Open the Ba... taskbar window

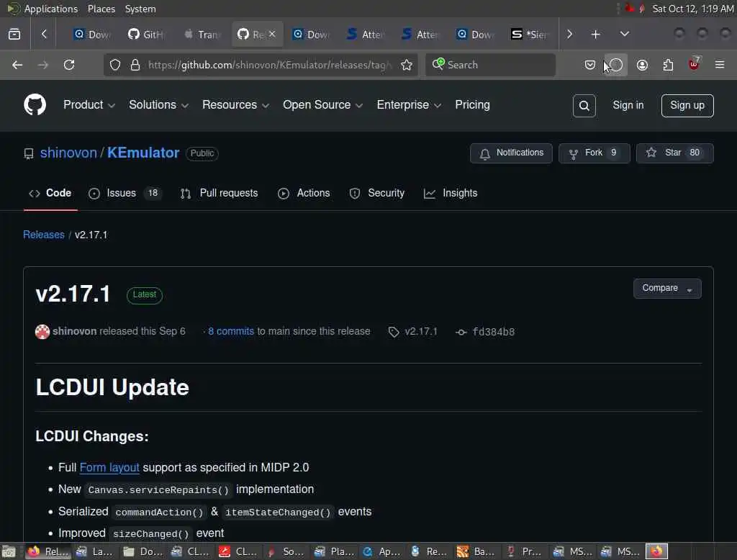click(477, 551)
